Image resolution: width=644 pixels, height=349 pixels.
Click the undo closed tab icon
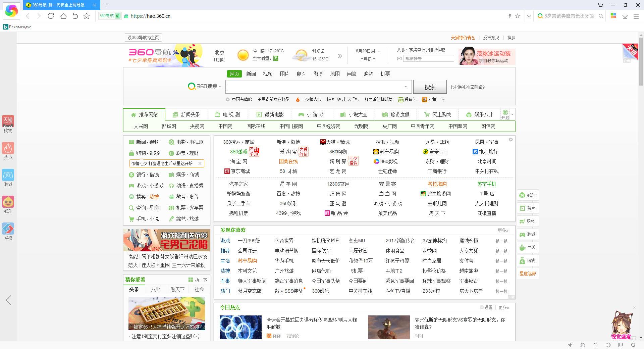click(75, 16)
